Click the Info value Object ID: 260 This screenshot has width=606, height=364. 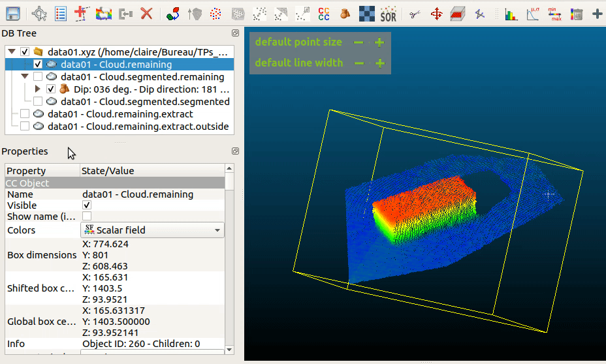click(x=141, y=344)
